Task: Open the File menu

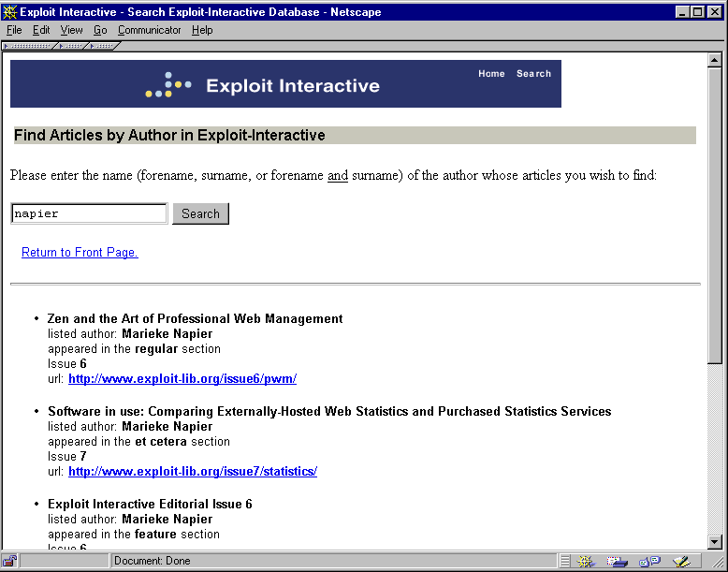Action: point(14,30)
